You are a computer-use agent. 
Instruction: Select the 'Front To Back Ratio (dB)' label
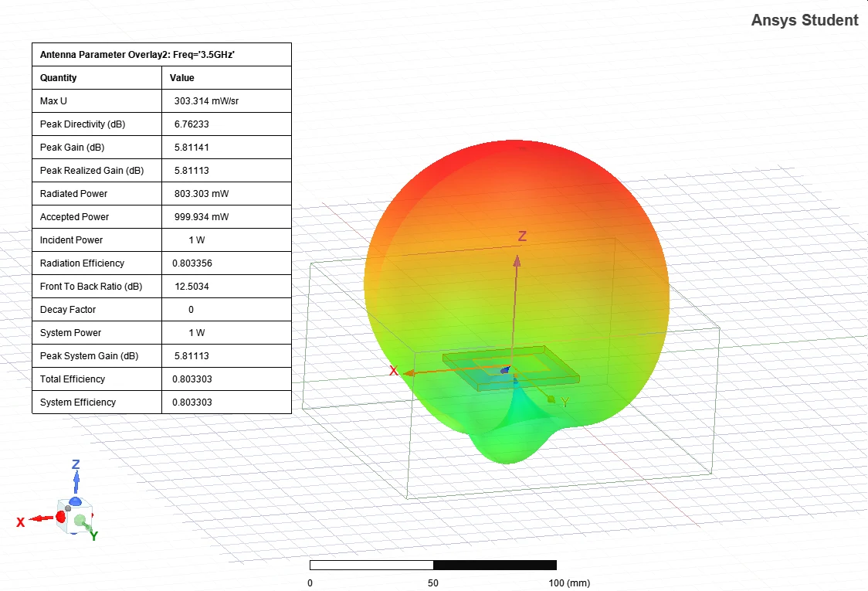click(x=91, y=287)
